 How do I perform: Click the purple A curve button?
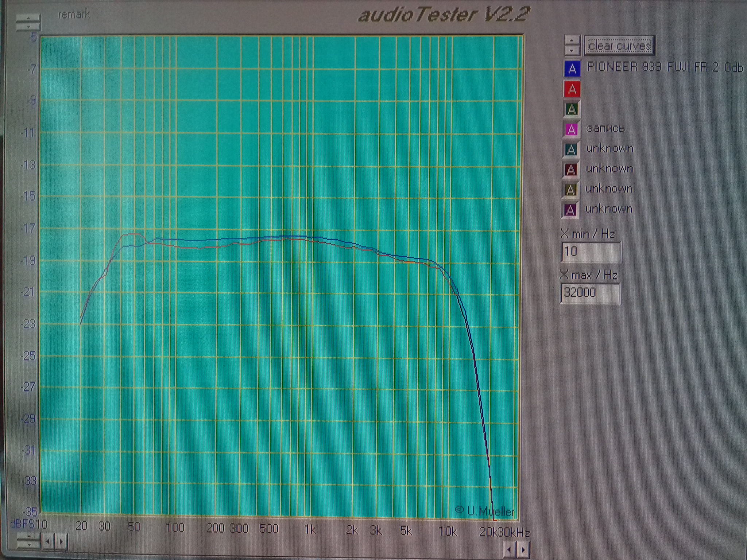(570, 210)
